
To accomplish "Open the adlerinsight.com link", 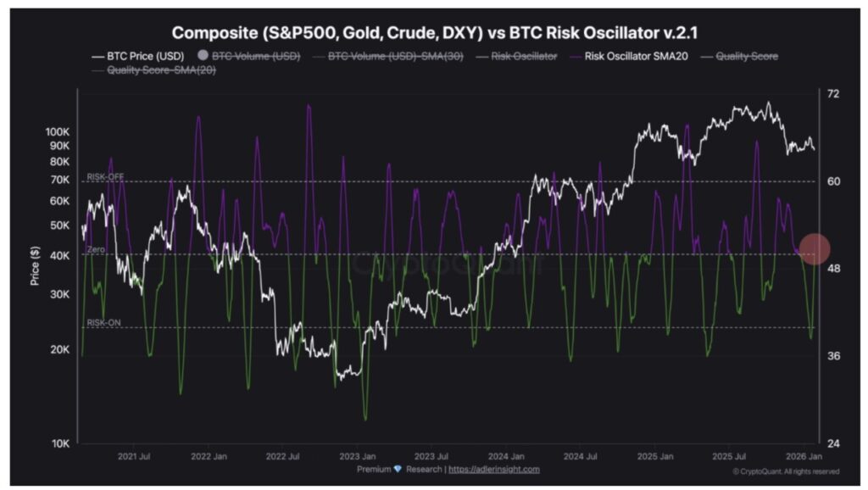I will (493, 469).
